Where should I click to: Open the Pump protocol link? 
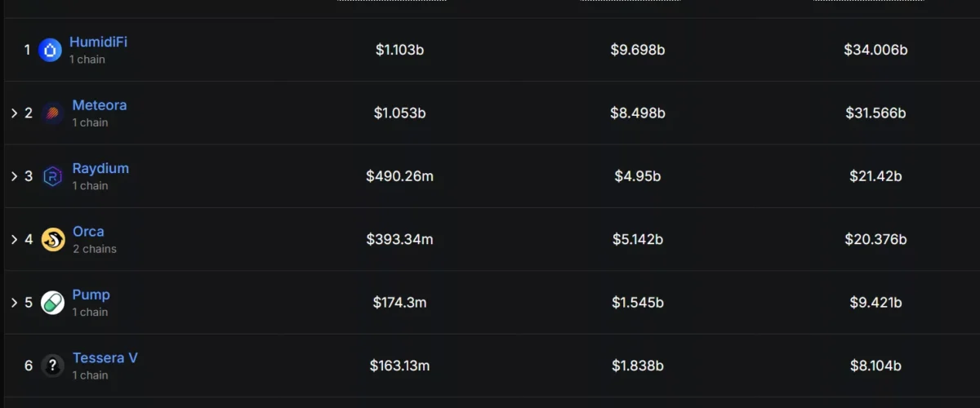(91, 295)
